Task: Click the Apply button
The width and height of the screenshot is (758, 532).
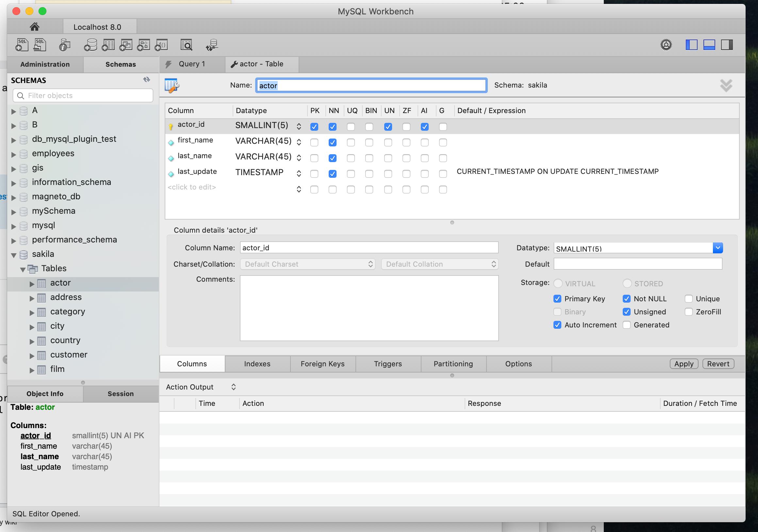Action: coord(684,364)
